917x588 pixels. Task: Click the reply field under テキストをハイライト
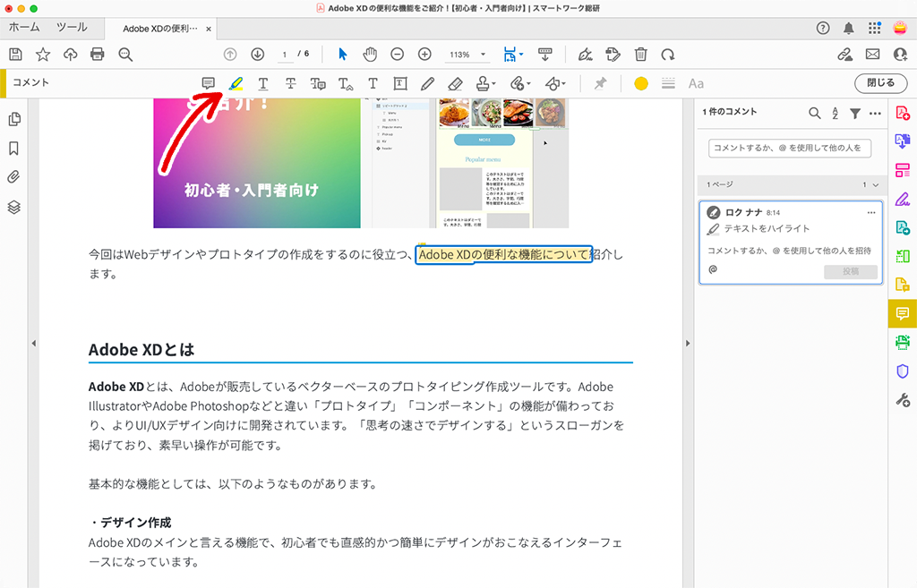[x=790, y=251]
